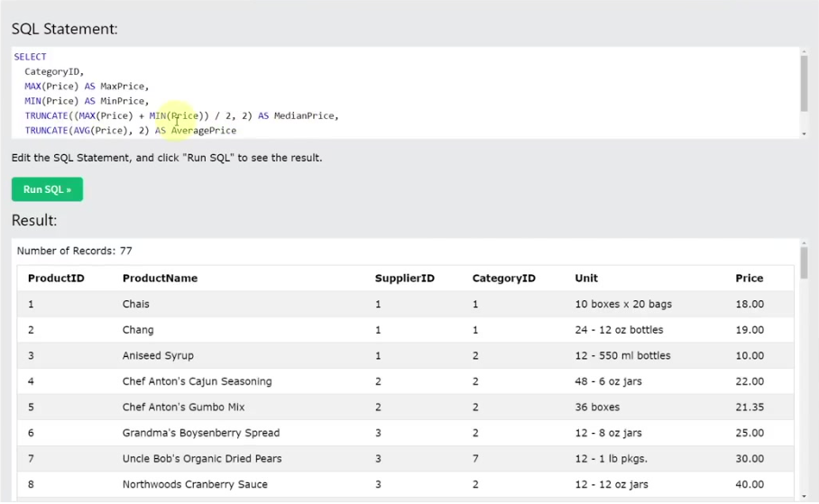The width and height of the screenshot is (819, 504).
Task: Click the SQL Statement heading
Action: (65, 29)
